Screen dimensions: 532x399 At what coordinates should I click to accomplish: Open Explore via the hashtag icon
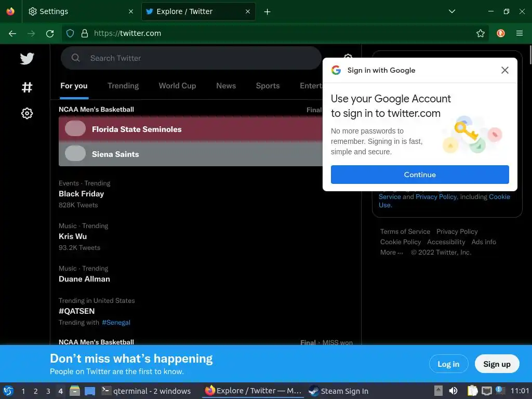(27, 87)
